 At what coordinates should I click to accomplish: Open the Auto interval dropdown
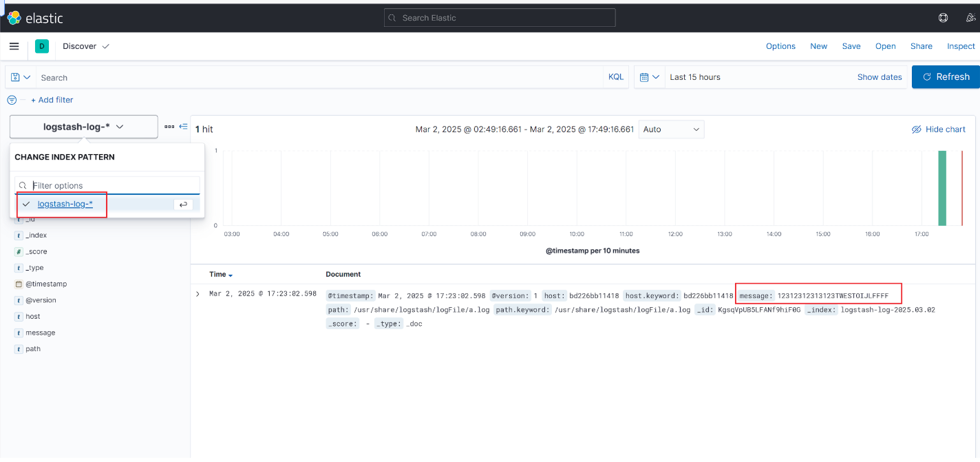(672, 129)
